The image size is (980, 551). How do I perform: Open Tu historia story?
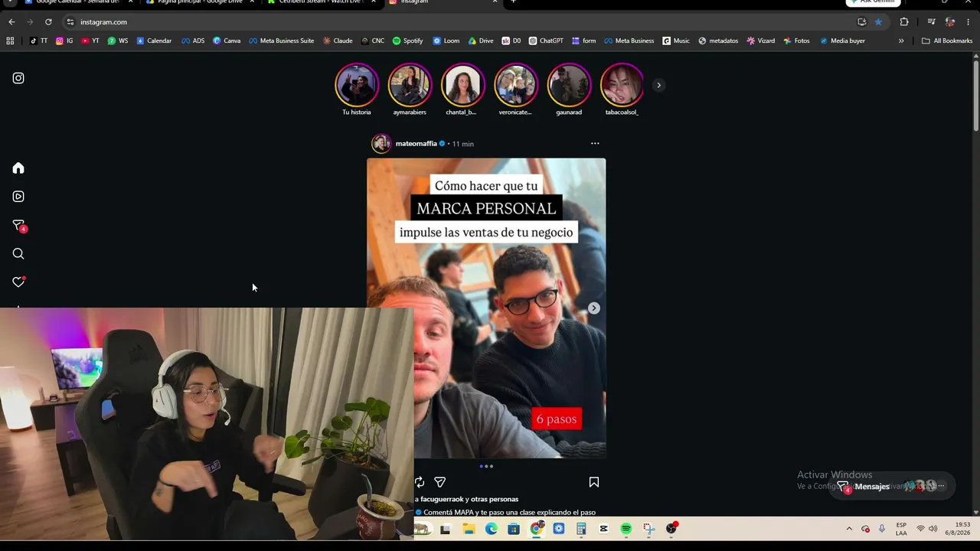[x=357, y=90]
